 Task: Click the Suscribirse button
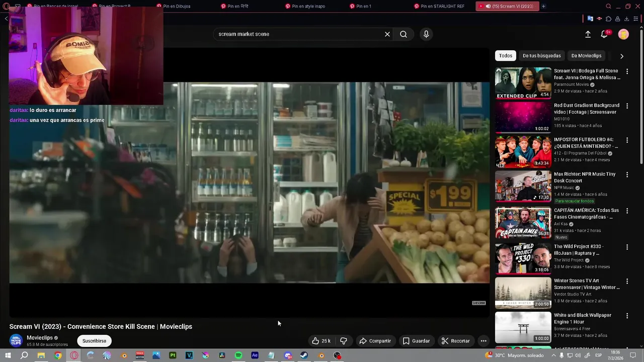[94, 341]
